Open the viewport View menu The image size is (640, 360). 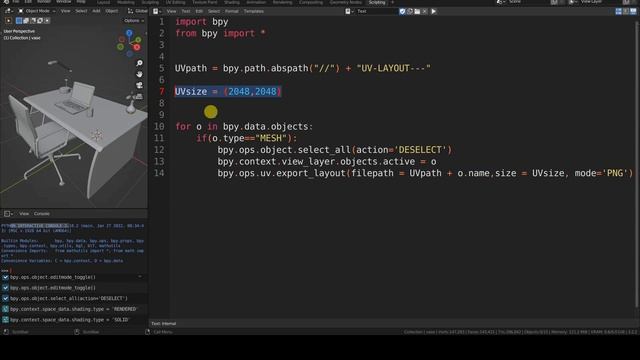pyautogui.click(x=65, y=11)
